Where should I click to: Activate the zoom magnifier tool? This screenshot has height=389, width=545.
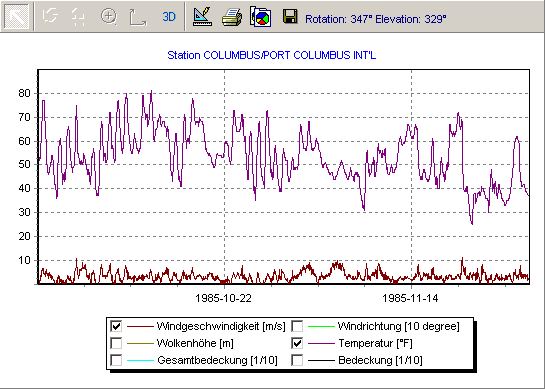pyautogui.click(x=109, y=16)
